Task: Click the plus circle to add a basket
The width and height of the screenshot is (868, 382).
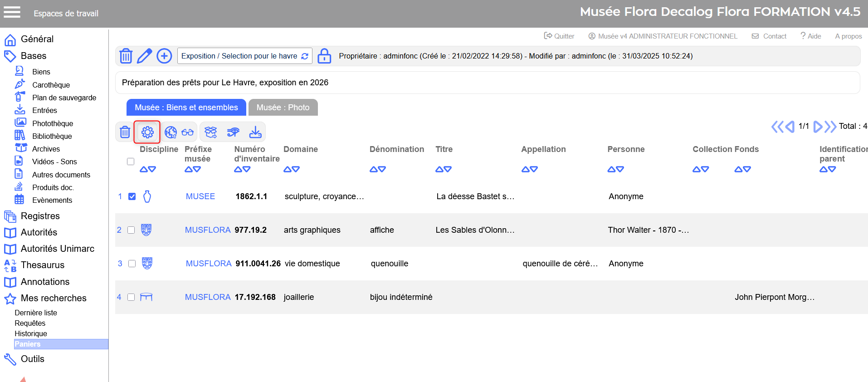Action: [x=164, y=56]
